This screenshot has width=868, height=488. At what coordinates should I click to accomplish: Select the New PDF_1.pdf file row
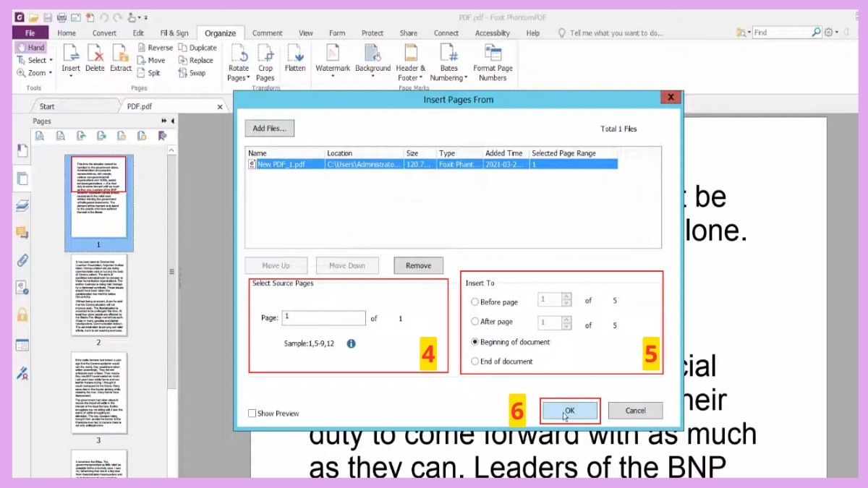click(x=432, y=164)
